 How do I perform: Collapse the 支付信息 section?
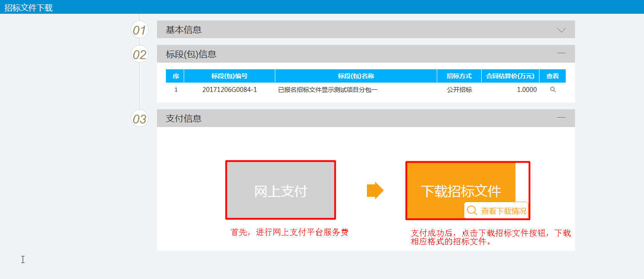[561, 118]
